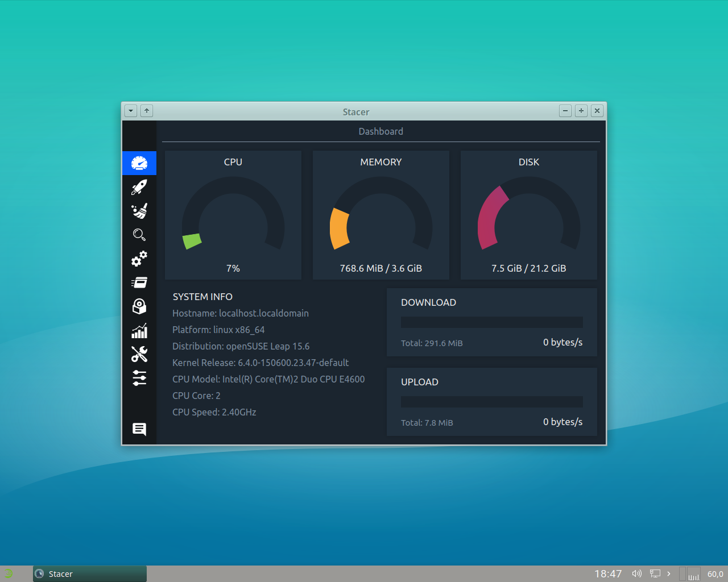Click the download speed progress bar
The width and height of the screenshot is (728, 582).
click(x=491, y=322)
